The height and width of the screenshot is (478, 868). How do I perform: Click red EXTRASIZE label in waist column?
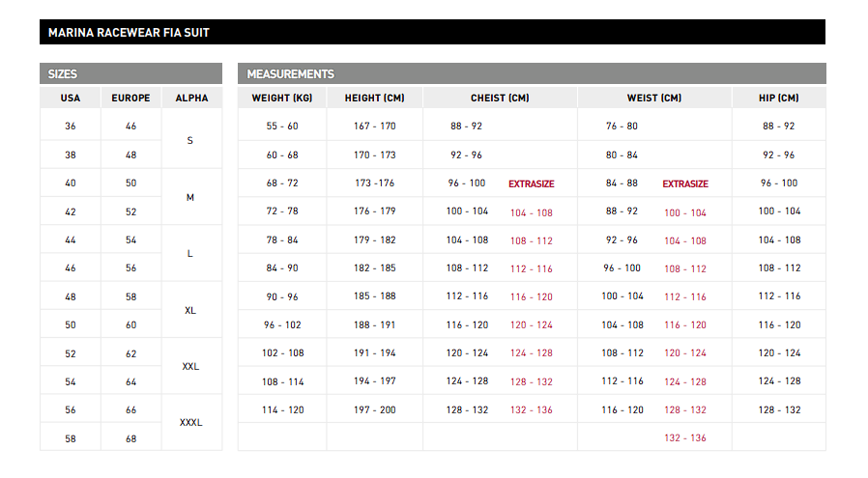click(x=685, y=184)
